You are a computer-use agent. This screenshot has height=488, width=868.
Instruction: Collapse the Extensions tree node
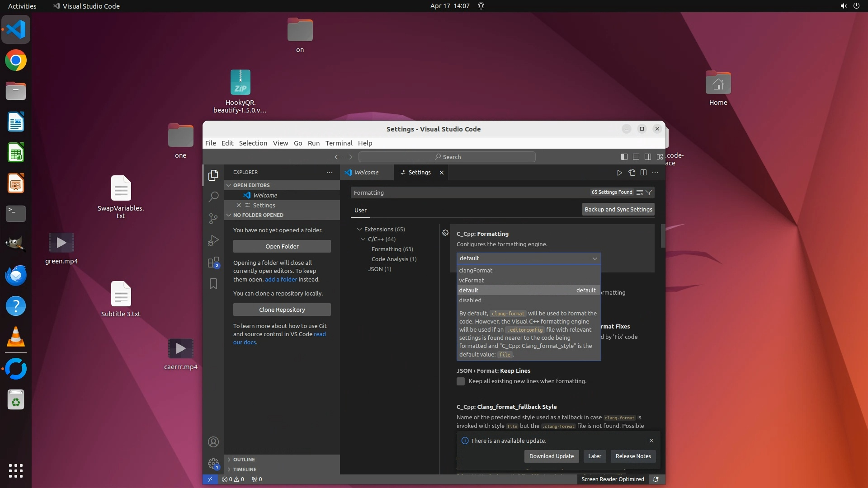359,230
